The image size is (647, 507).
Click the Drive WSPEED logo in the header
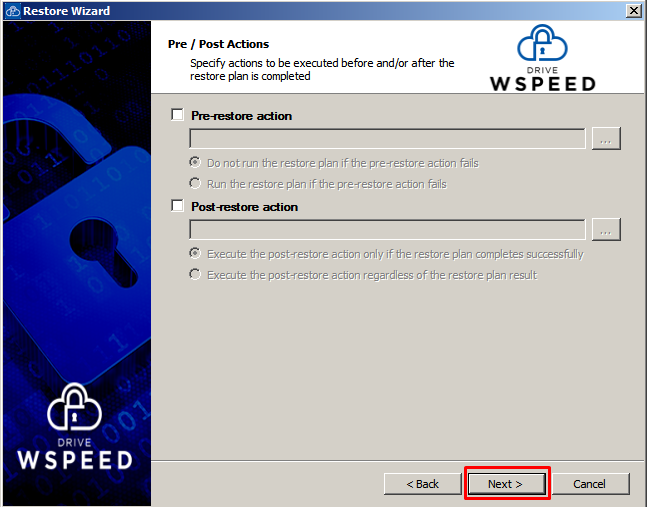[543, 58]
